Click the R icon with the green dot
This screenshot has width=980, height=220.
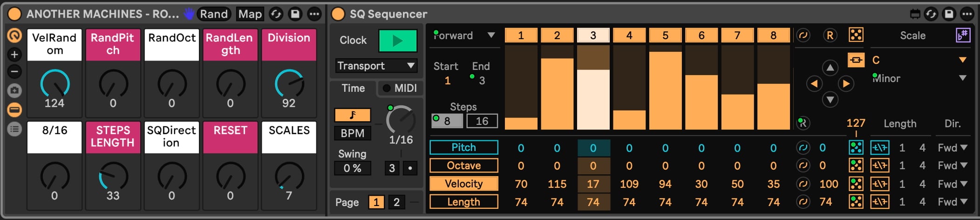[803, 123]
